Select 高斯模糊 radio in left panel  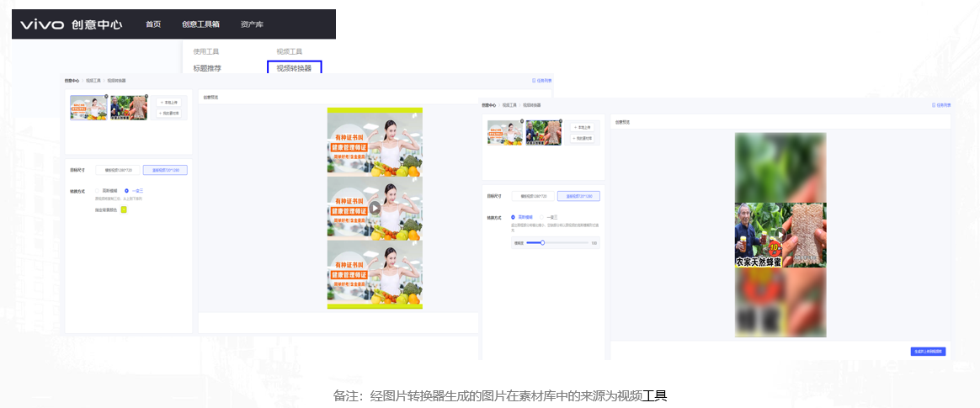(x=98, y=191)
